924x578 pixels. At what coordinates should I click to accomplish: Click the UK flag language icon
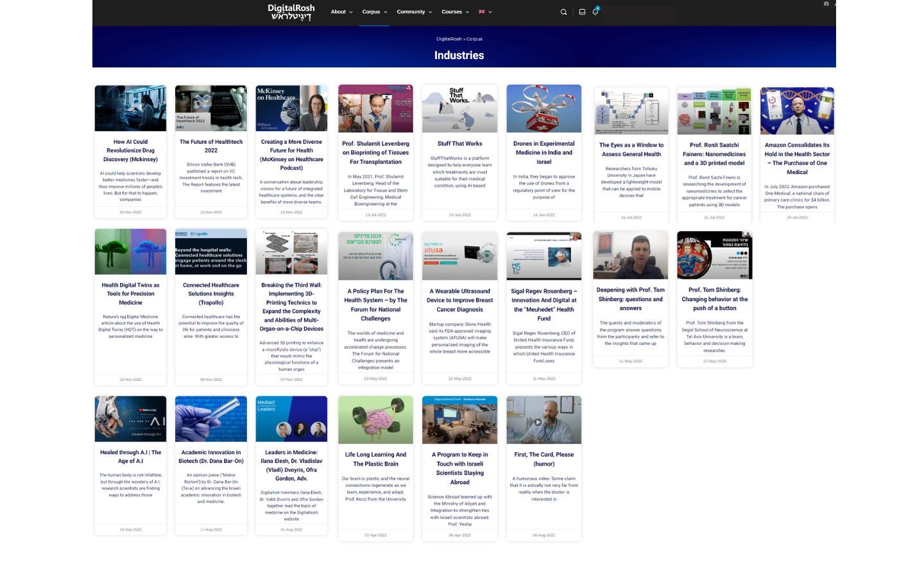482,12
